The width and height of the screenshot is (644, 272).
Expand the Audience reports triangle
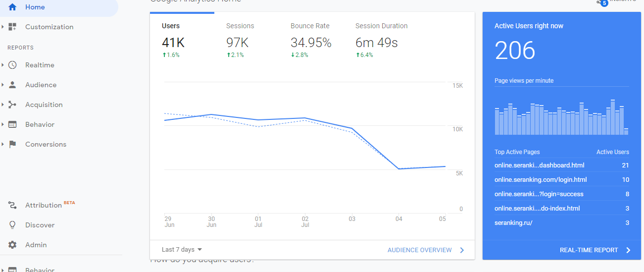point(2,85)
